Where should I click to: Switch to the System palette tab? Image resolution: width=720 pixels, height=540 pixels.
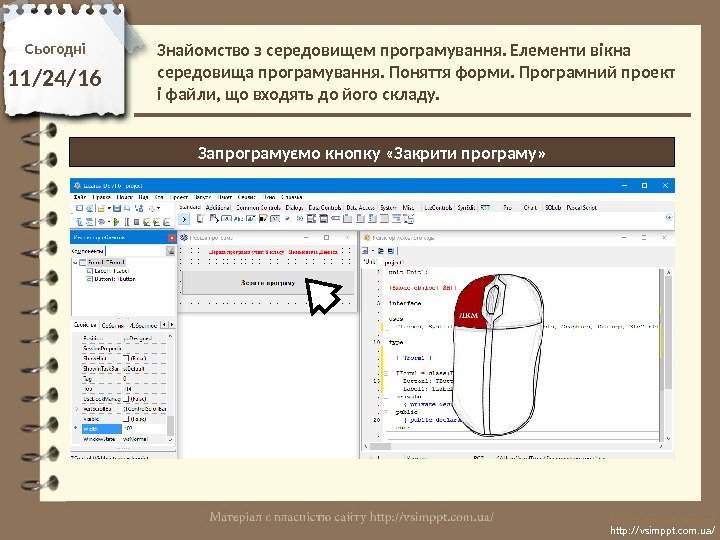[x=388, y=208]
